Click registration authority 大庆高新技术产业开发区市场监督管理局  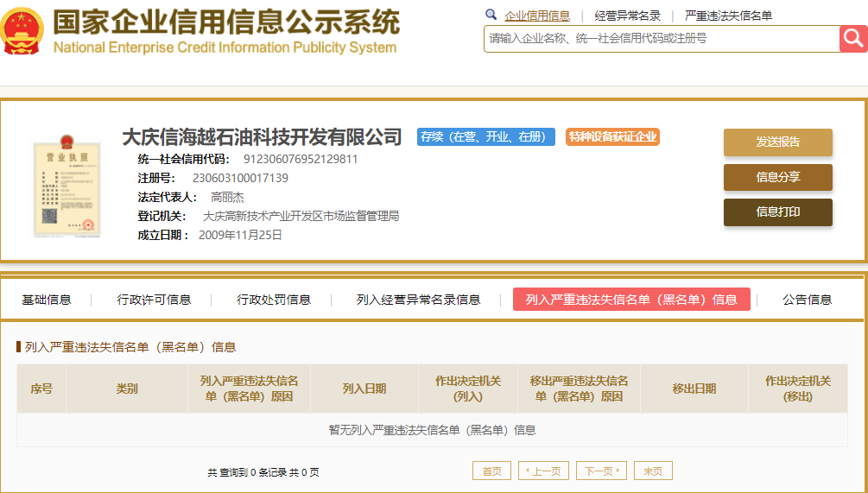[x=301, y=217]
